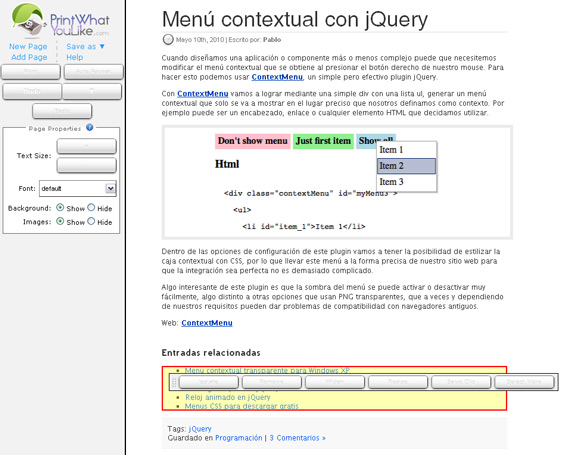The height and width of the screenshot is (455, 570).
Task: Click the yellow highlighted related entries block
Action: (334, 388)
